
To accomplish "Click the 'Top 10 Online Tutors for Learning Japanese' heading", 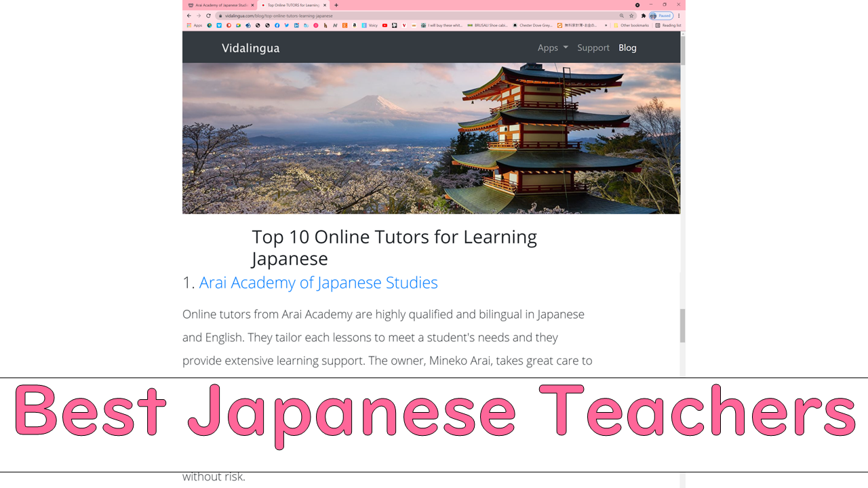I will click(x=394, y=247).
